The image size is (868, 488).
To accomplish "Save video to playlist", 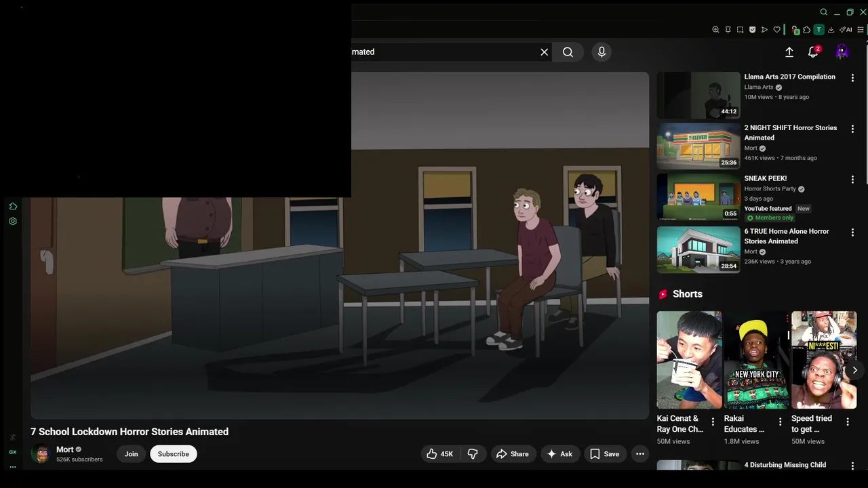I will (x=604, y=454).
